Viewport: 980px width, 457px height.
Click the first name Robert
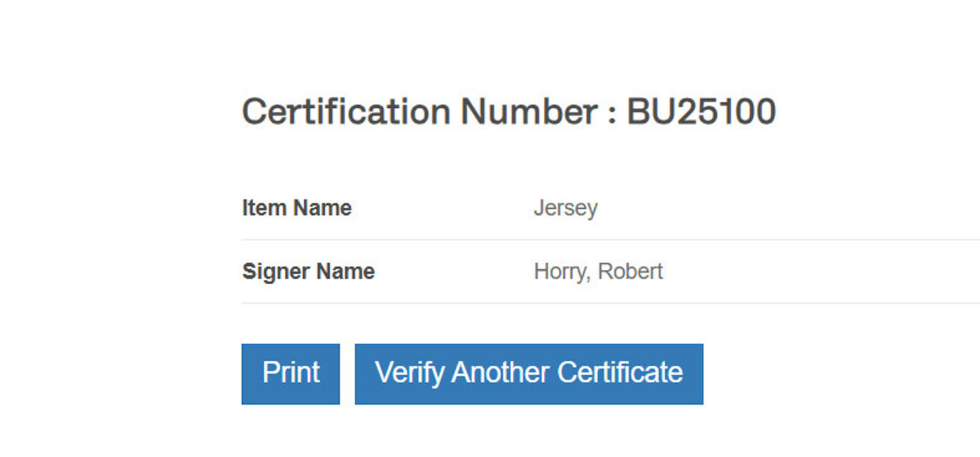tap(630, 271)
